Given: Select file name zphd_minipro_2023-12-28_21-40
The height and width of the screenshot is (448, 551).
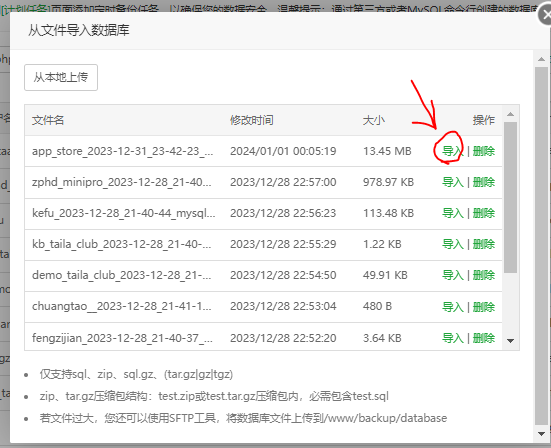Looking at the screenshot, I should 122,182.
